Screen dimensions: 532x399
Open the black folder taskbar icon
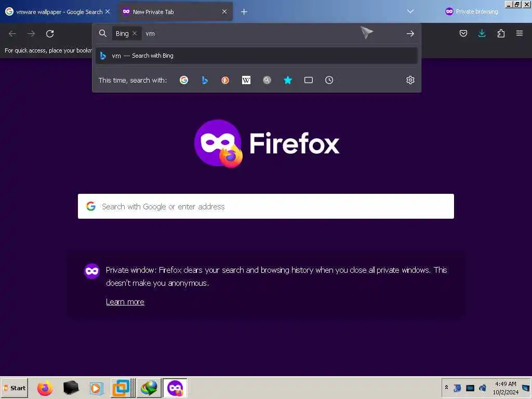pos(71,388)
